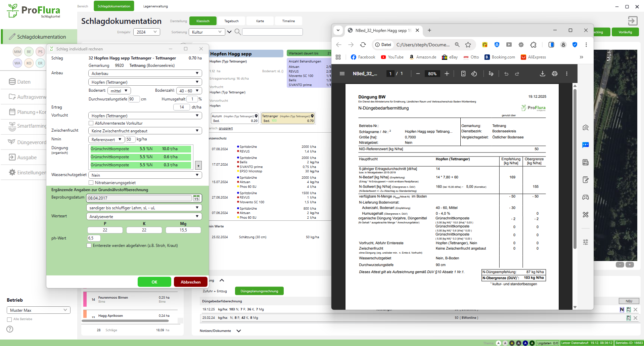Viewport: 644px width, 346px height.
Task: Open the PDF viewer sidebar menu
Action: click(342, 74)
